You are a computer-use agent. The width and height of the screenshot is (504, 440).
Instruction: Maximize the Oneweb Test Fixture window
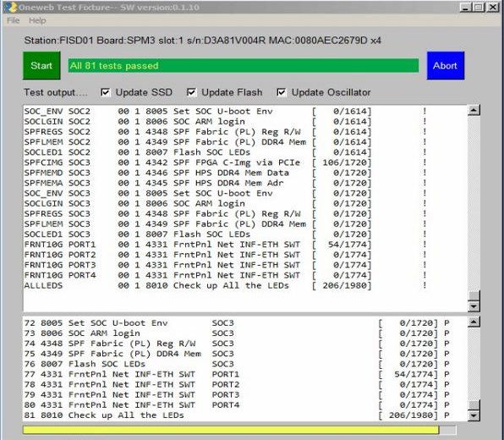[x=479, y=7]
